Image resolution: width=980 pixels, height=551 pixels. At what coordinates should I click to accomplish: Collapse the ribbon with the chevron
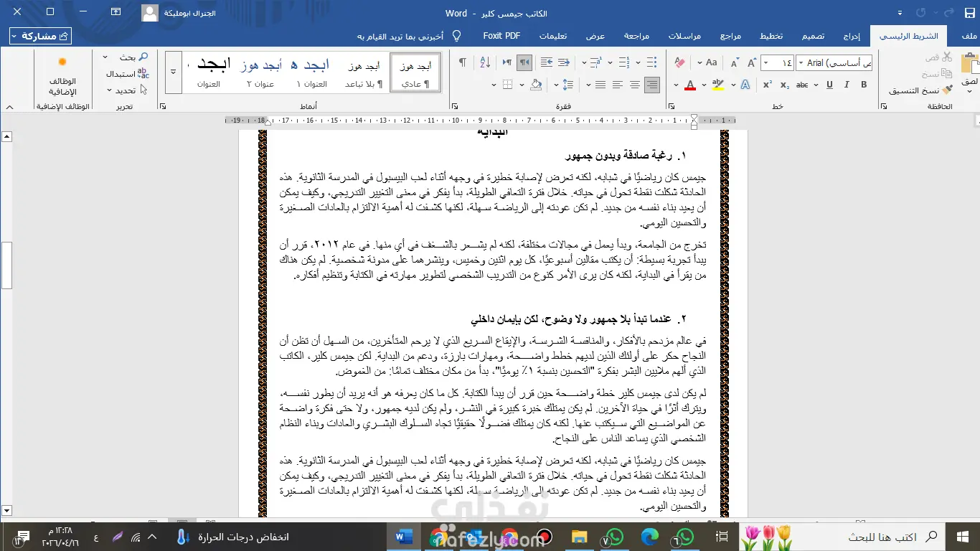[x=9, y=106]
